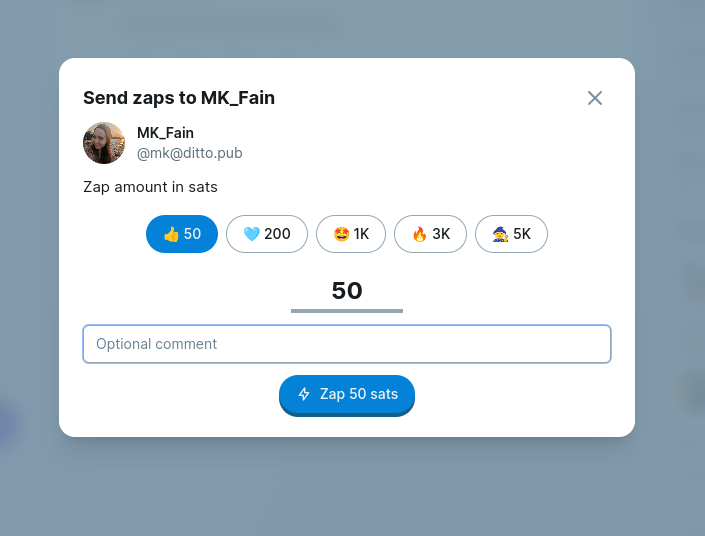Select the 3K sats amount option
Screen dimensions: 705x536
(x=431, y=234)
